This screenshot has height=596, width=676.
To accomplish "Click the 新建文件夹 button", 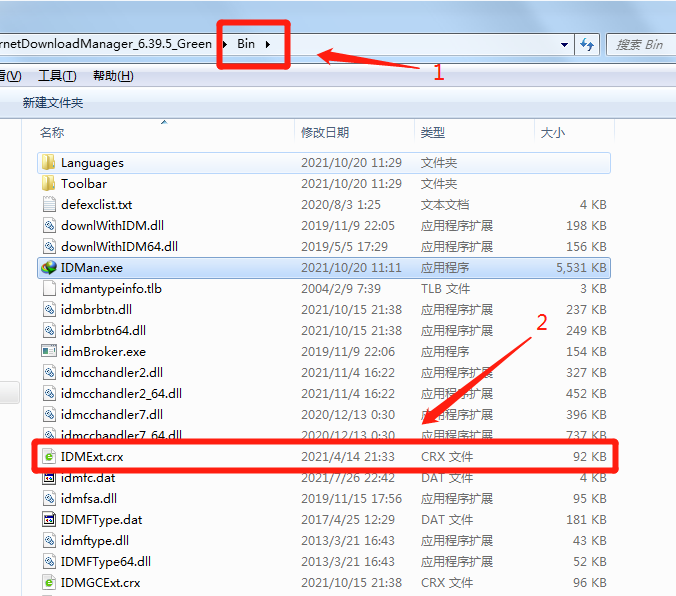I will coord(53,103).
